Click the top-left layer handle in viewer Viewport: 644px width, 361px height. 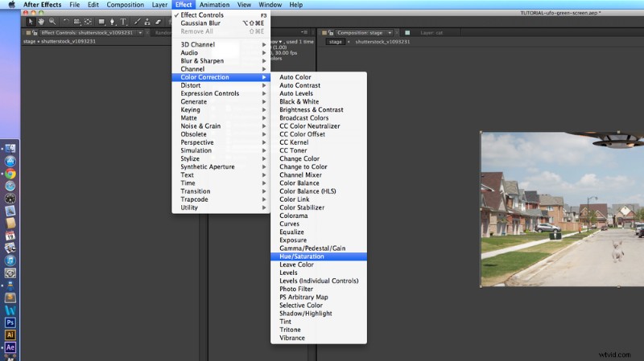(x=481, y=132)
